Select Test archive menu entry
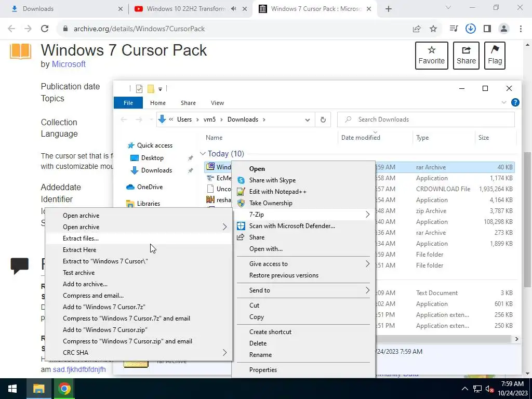 coord(139,273)
